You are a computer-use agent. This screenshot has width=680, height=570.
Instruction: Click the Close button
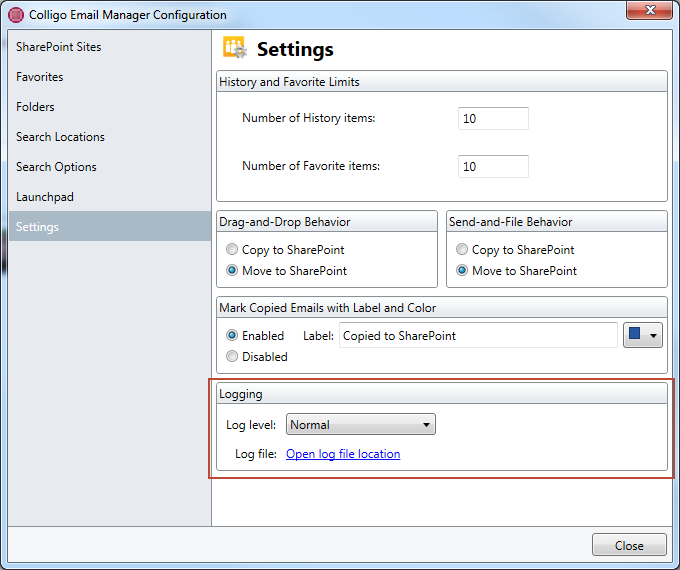[629, 545]
